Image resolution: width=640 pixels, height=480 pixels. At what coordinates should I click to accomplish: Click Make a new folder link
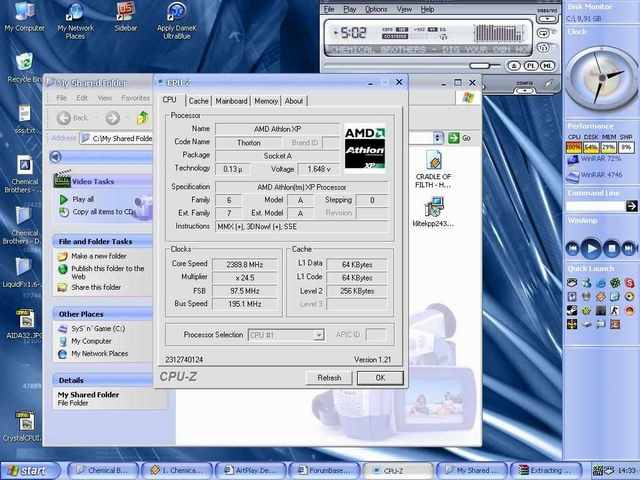point(93,256)
